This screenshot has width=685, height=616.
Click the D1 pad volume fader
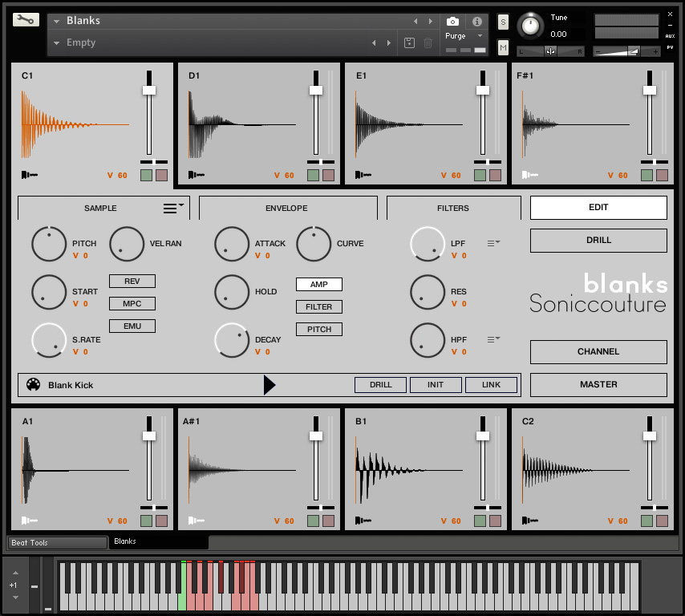click(316, 90)
